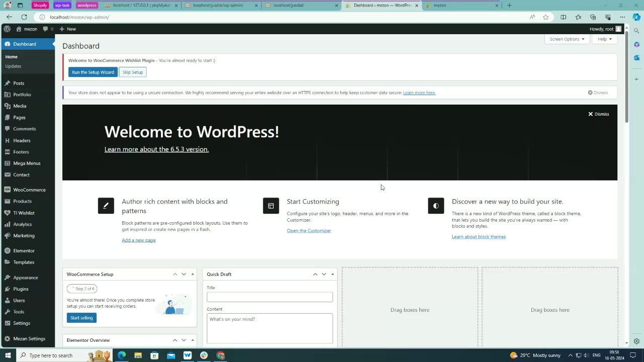Image resolution: width=644 pixels, height=362 pixels.
Task: Move Quick Draft widget up
Action: [315, 274]
